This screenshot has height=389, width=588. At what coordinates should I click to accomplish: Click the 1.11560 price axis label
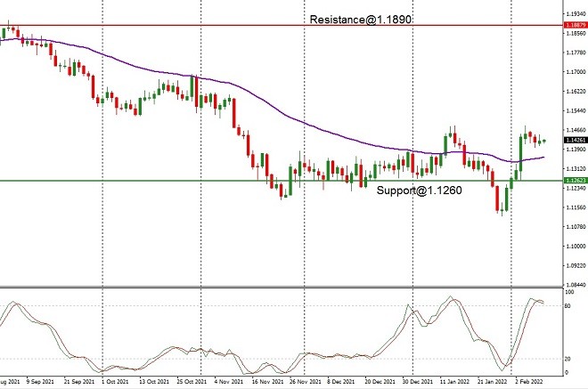pyautogui.click(x=576, y=207)
